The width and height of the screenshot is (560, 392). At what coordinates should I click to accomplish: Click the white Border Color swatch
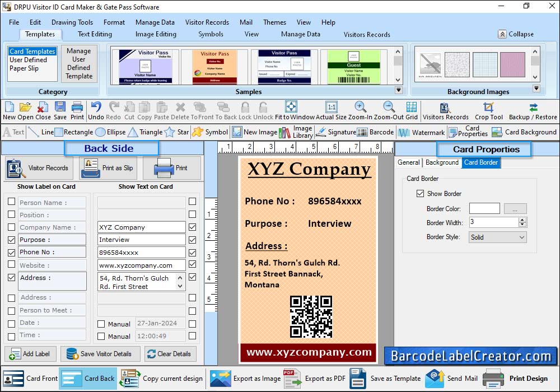click(484, 208)
